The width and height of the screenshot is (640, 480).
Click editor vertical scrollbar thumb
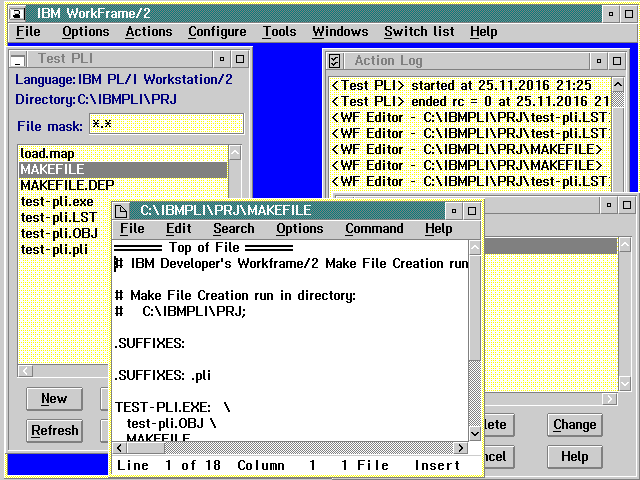coord(475,308)
